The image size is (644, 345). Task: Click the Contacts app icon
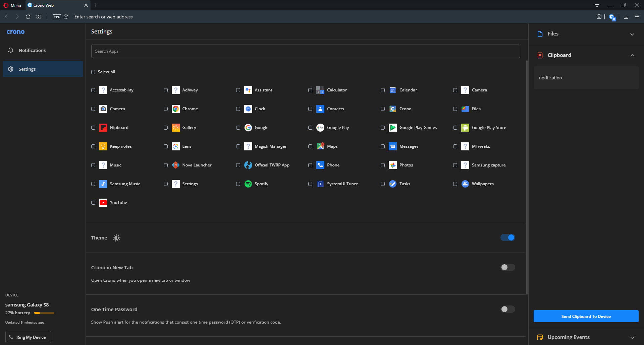(x=320, y=109)
